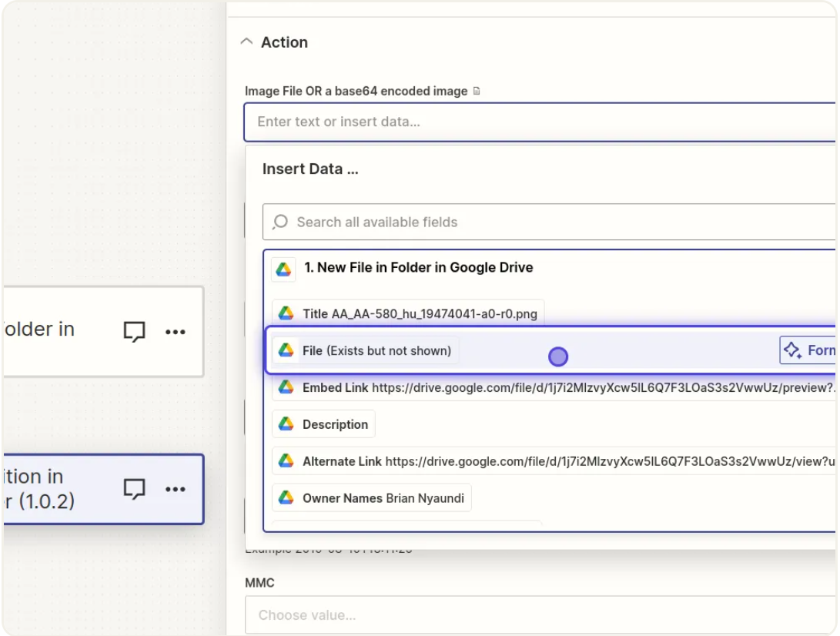
Task: Select the Title AA_AA-580 png field
Action: [x=408, y=313]
